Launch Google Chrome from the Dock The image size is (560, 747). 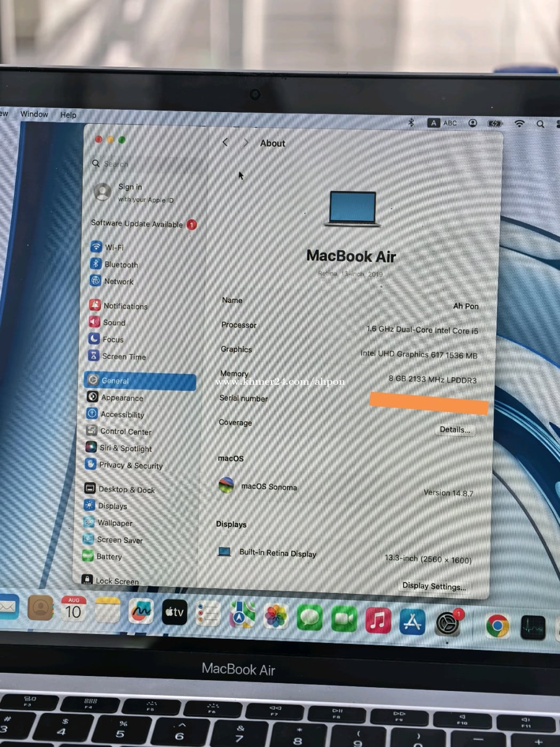(x=498, y=626)
